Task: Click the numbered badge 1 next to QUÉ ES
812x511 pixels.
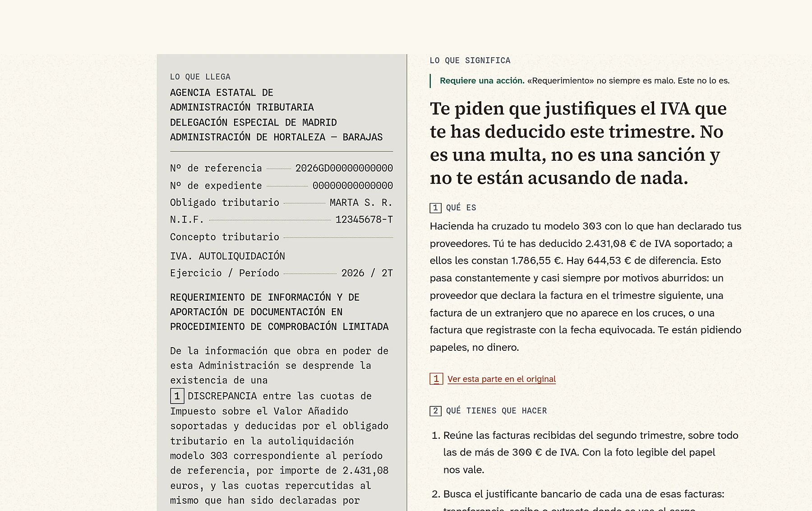Action: (435, 208)
